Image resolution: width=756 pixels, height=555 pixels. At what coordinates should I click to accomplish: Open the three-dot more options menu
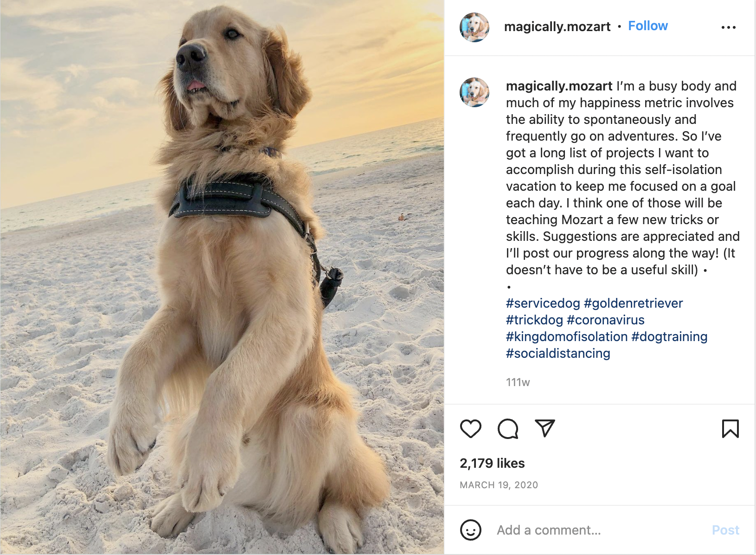(x=729, y=27)
